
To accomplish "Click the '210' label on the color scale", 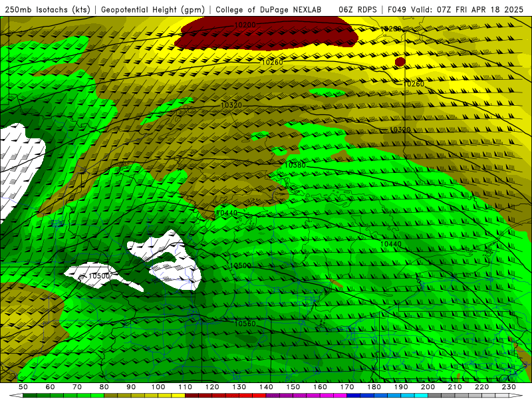I will coord(455,387).
